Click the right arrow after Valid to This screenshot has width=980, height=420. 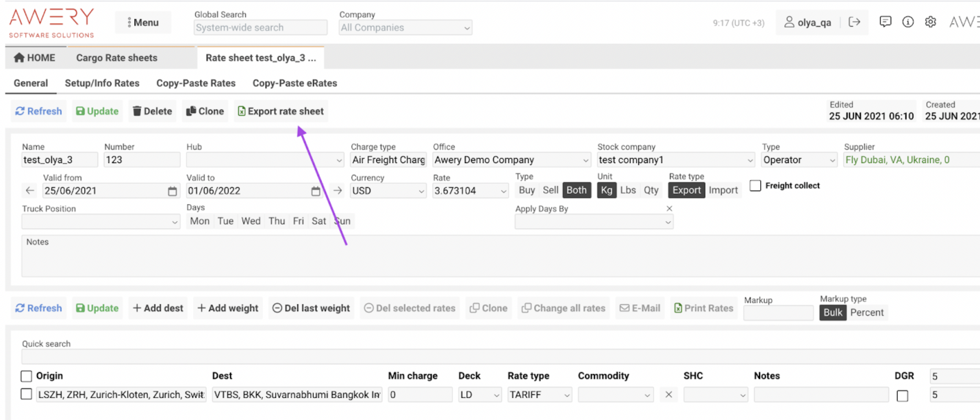click(338, 191)
